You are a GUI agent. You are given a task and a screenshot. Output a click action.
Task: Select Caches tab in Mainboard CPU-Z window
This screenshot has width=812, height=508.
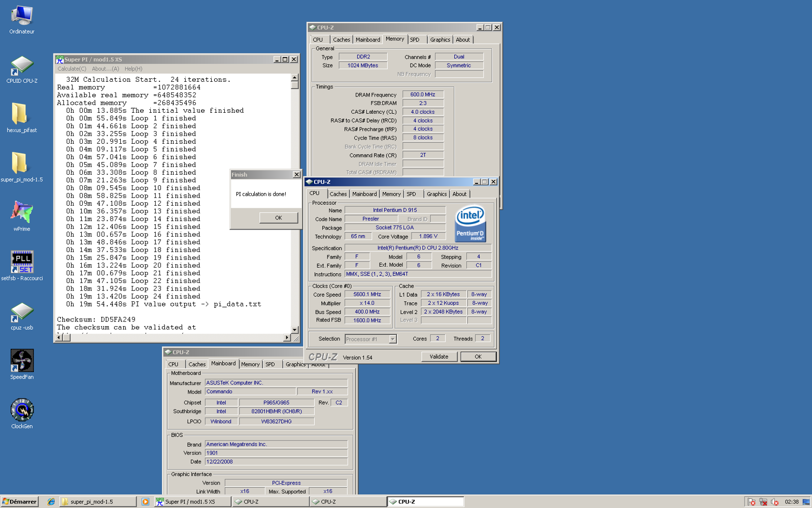coord(197,364)
